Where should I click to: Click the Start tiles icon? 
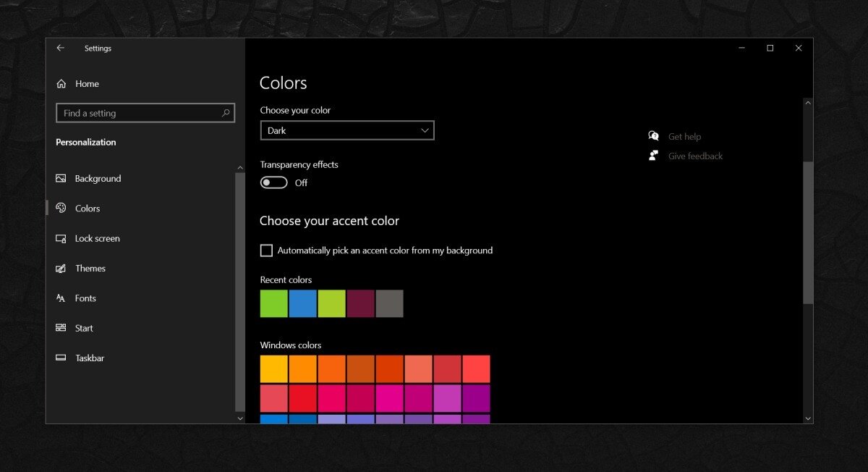(61, 328)
